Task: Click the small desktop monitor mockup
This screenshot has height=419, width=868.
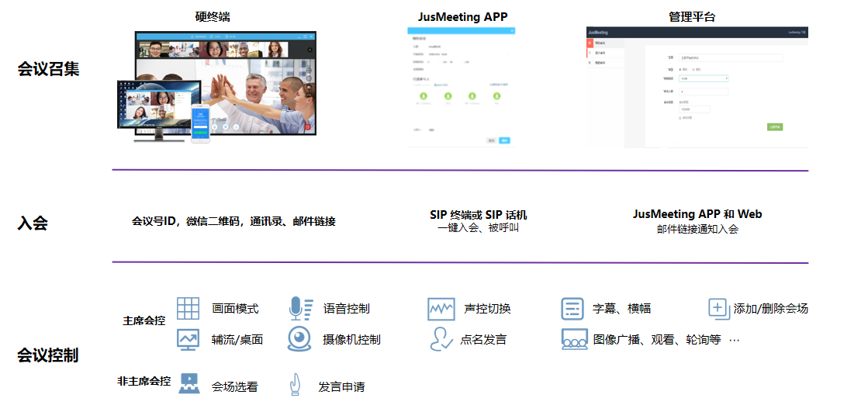Action: [160, 111]
